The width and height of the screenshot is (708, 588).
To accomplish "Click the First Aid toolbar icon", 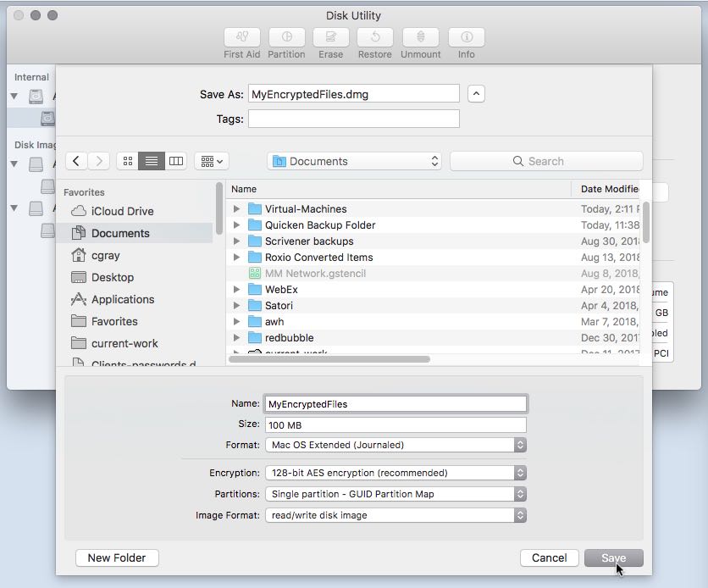I will click(x=242, y=37).
